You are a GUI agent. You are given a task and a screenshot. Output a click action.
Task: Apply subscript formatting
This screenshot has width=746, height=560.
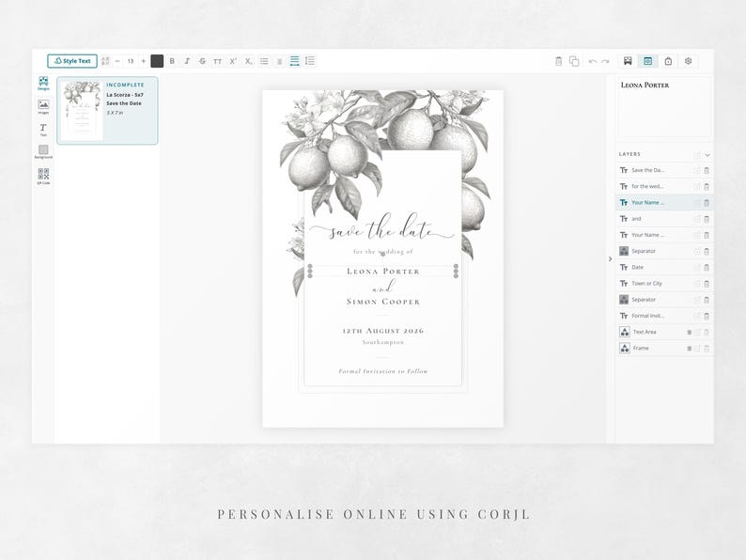point(248,61)
